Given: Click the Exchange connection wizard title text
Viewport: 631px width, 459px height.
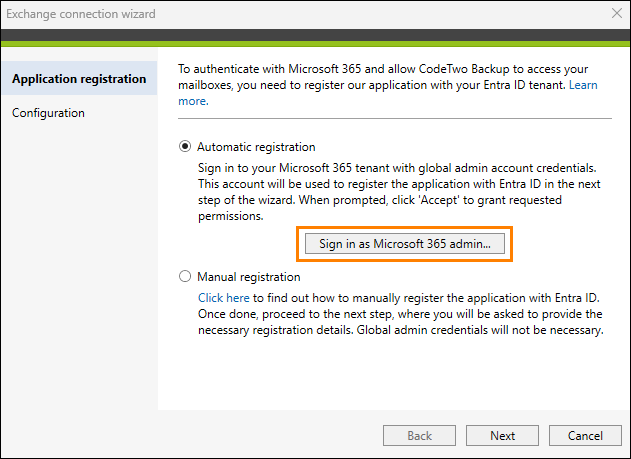Looking at the screenshot, I should pos(81,14).
